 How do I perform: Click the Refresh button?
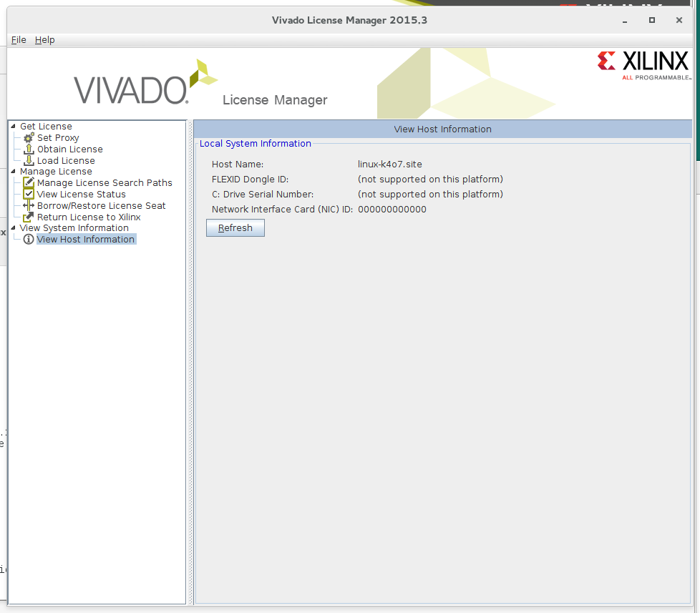coord(235,228)
